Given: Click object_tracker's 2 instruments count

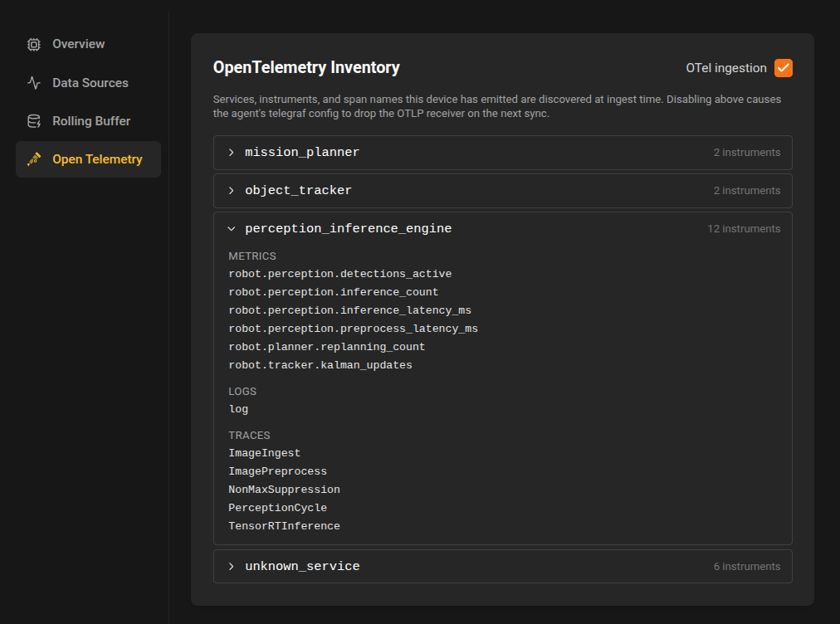Looking at the screenshot, I should 747,191.
